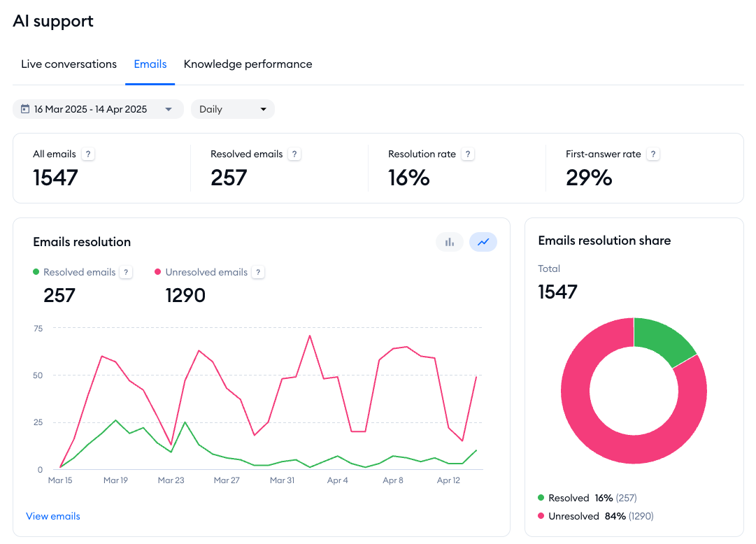This screenshot has height=544, width=756.
Task: Switch chart to line chart view
Action: (x=483, y=242)
